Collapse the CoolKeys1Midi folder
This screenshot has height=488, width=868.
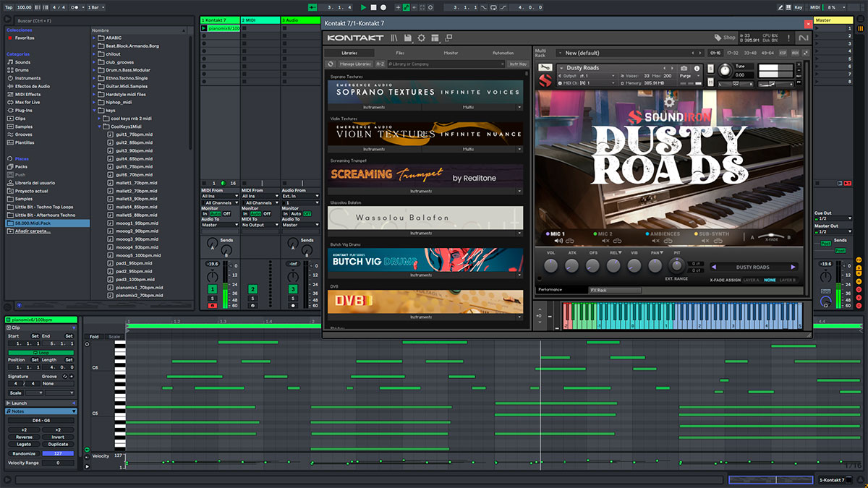100,126
